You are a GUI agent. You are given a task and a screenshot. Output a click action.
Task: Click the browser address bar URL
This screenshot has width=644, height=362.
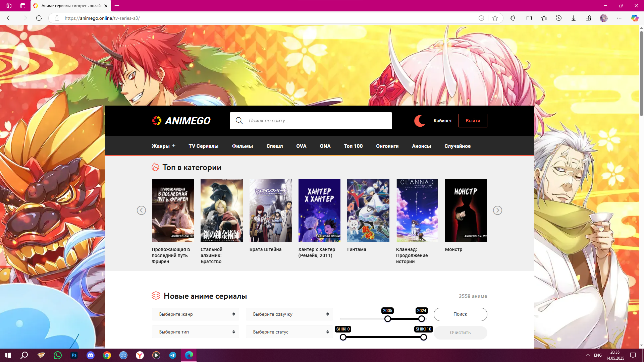coord(102,18)
